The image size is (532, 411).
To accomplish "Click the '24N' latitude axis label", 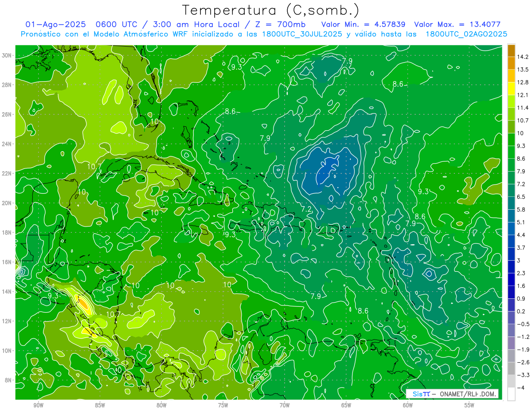I will click(x=7, y=144).
